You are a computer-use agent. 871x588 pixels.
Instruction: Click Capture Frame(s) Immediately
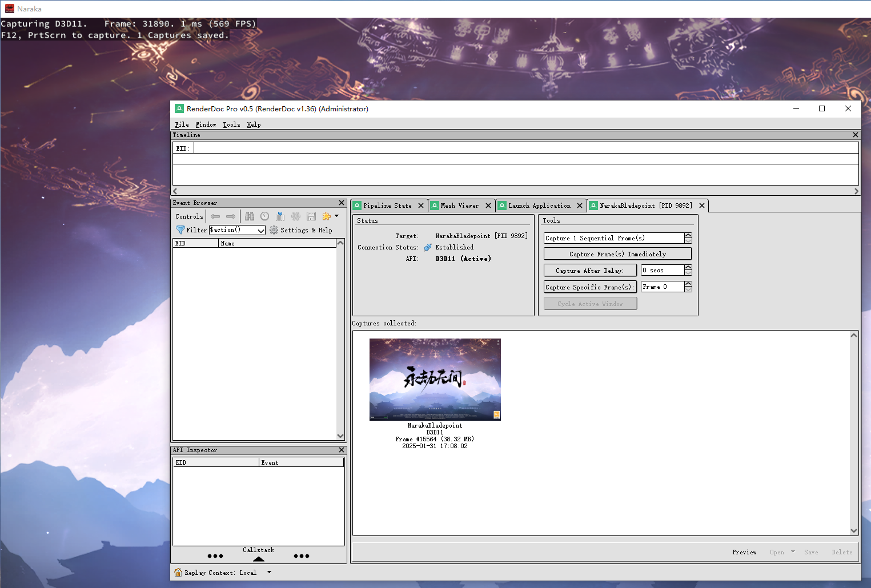click(617, 253)
